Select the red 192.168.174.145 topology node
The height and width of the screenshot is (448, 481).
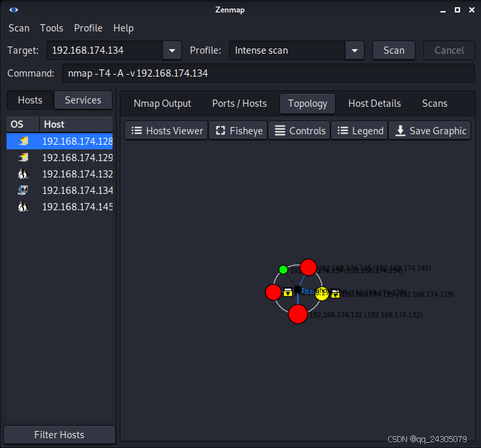[x=308, y=267]
